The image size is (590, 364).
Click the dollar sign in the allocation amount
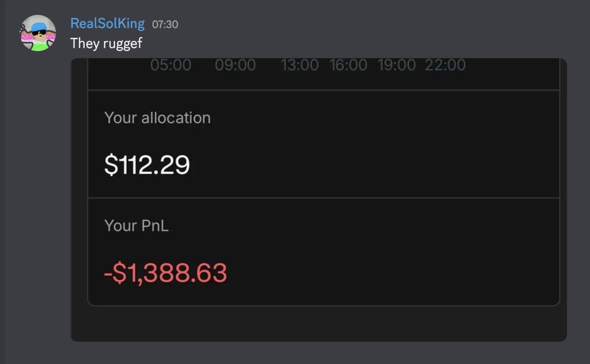pyautogui.click(x=111, y=165)
